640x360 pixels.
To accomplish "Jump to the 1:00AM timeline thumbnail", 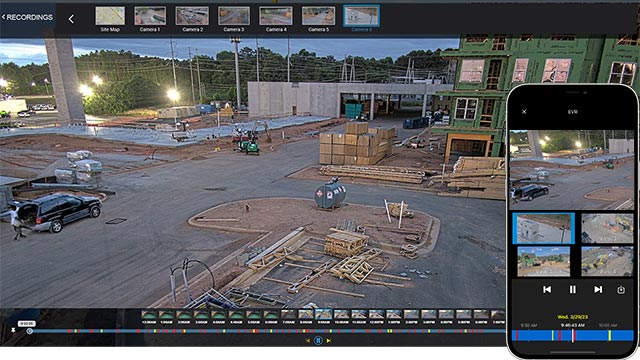I will [x=167, y=315].
